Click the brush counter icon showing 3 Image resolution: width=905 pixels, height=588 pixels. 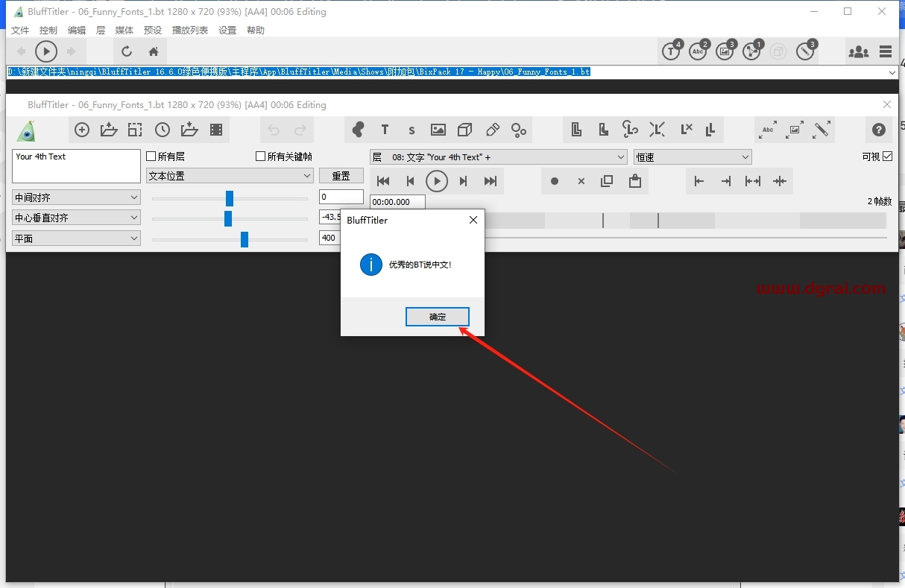click(x=806, y=51)
